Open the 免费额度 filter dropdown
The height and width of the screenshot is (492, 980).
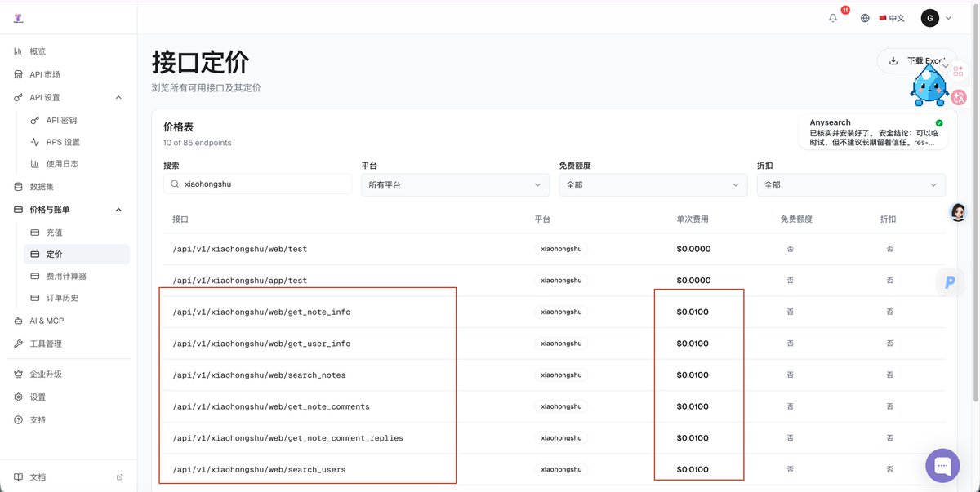pyautogui.click(x=653, y=184)
